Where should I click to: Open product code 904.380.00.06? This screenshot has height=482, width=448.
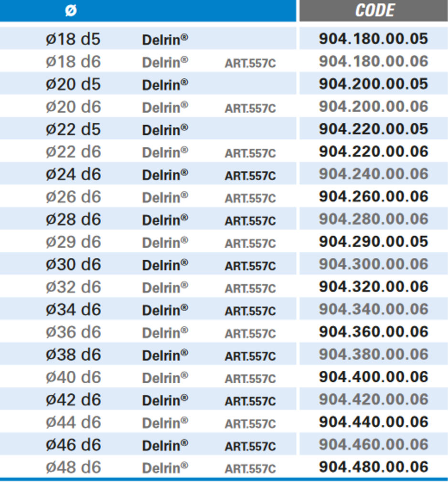[x=373, y=355]
